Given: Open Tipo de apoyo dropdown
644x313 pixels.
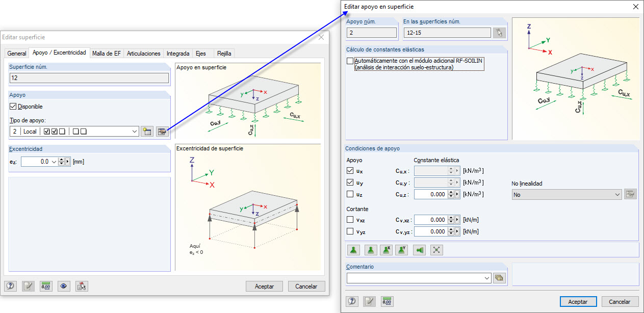Looking at the screenshot, I should (x=135, y=132).
